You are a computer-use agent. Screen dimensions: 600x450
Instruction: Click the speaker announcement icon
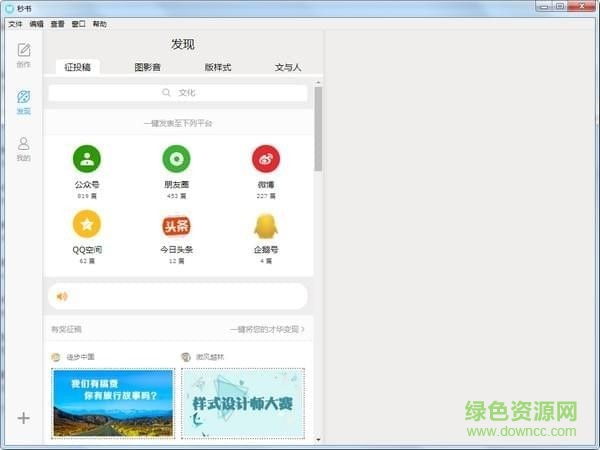click(62, 296)
